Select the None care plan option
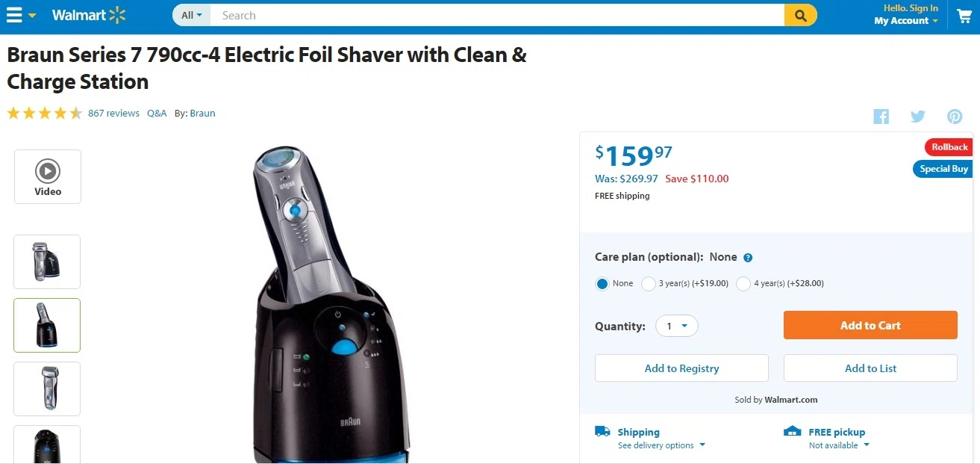Screen dimensions: 980x464 click(602, 284)
